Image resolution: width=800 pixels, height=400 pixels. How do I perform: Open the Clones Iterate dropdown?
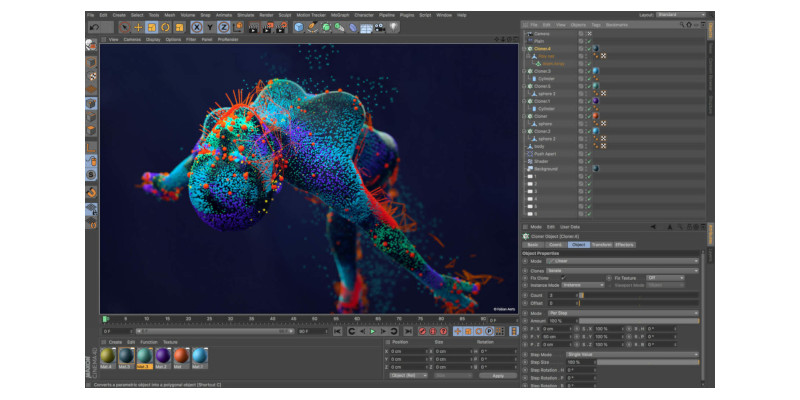pos(622,270)
